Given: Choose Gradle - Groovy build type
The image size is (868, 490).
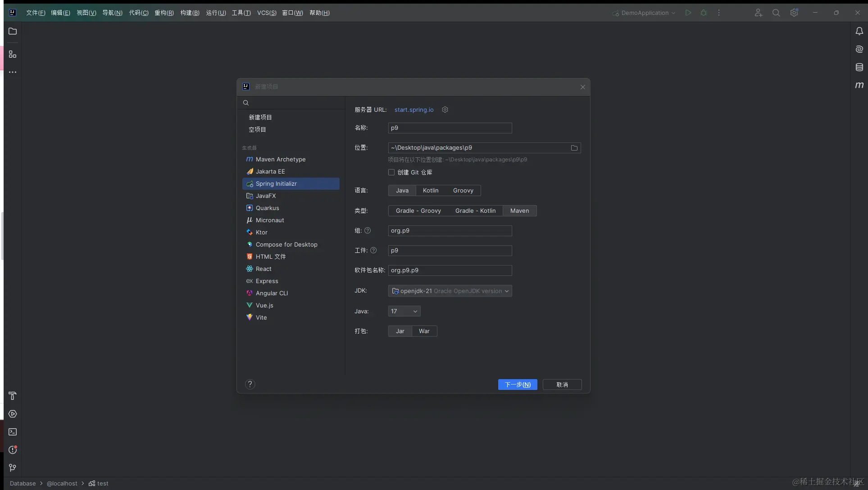Looking at the screenshot, I should pos(418,211).
